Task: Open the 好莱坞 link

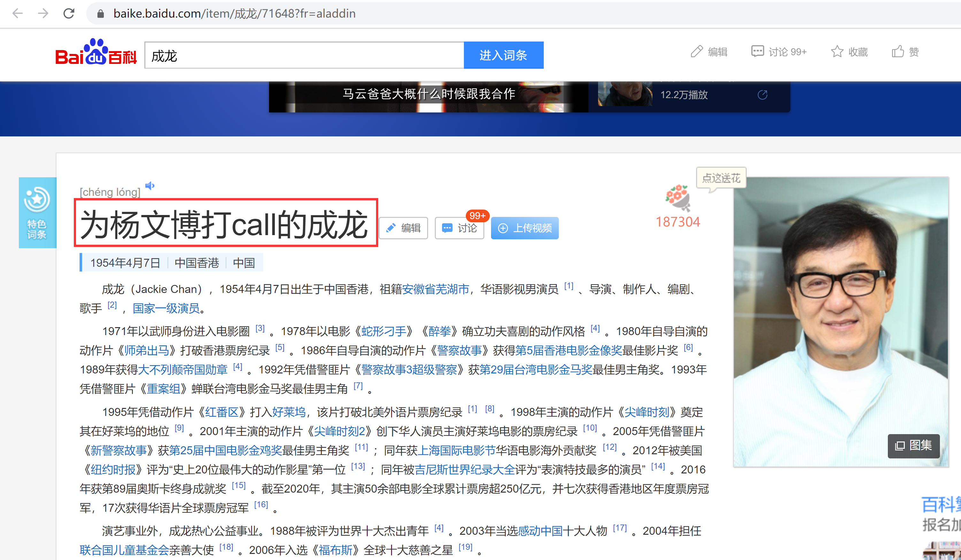Action: click(289, 412)
